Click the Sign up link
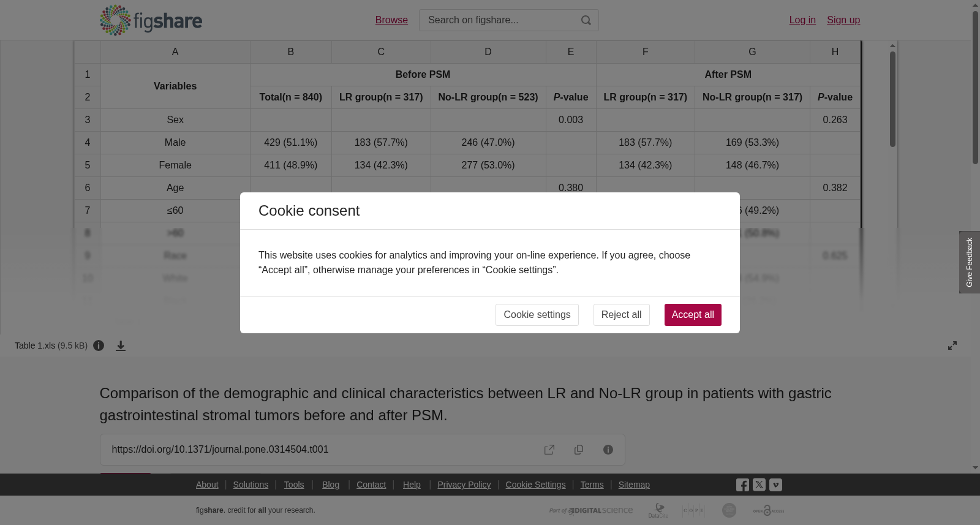 tap(843, 20)
